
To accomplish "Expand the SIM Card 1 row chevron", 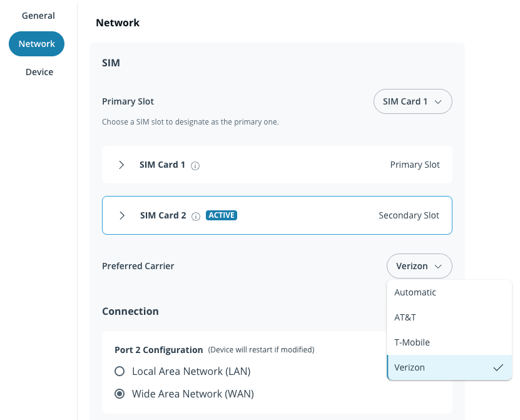I will (121, 165).
